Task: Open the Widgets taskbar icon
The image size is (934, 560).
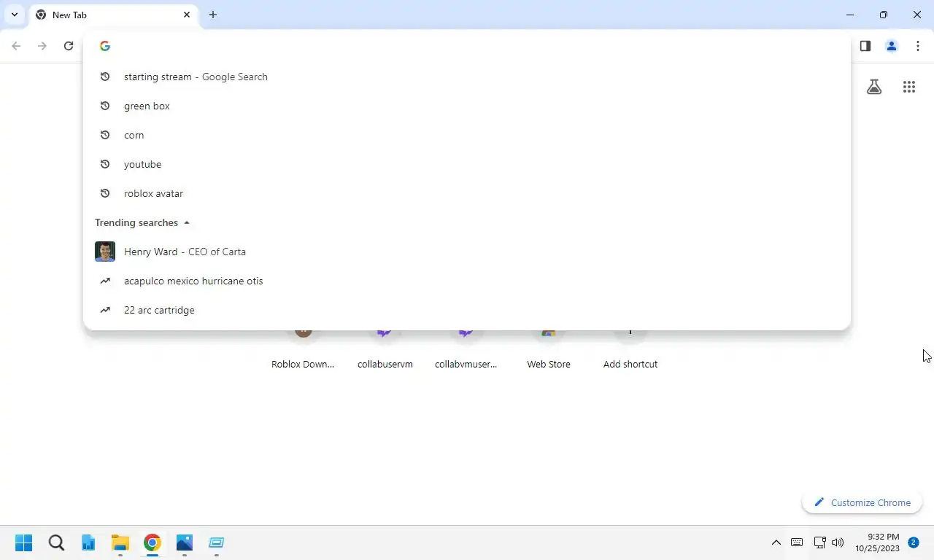Action: 88,542
